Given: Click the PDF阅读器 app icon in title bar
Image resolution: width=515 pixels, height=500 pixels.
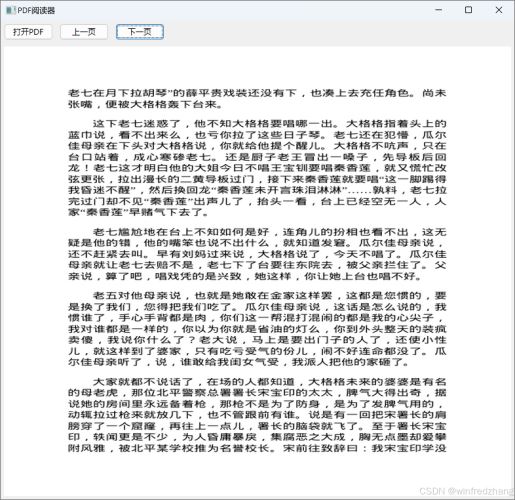Looking at the screenshot, I should 10,10.
